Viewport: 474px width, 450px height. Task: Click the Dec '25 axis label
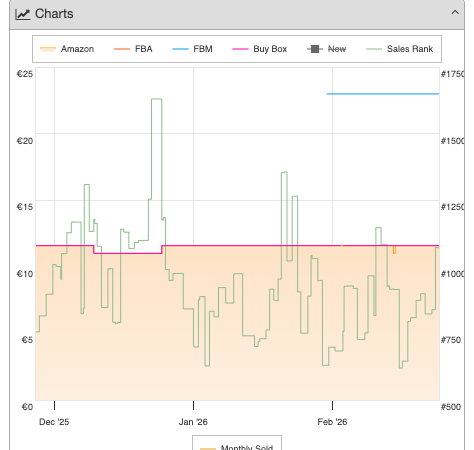(54, 422)
